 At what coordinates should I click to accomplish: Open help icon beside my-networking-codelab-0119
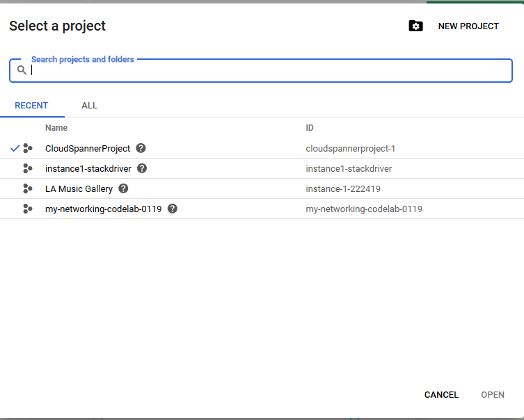point(173,209)
